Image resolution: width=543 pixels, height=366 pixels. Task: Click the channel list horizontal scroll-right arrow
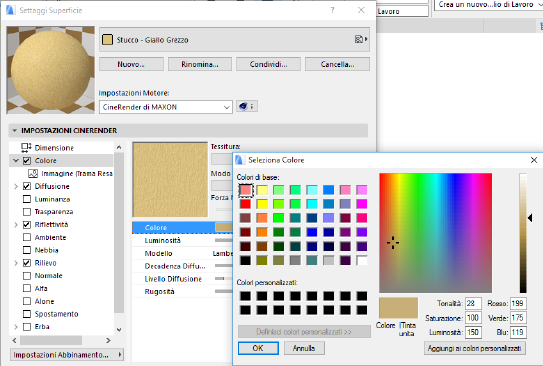pos(108,340)
